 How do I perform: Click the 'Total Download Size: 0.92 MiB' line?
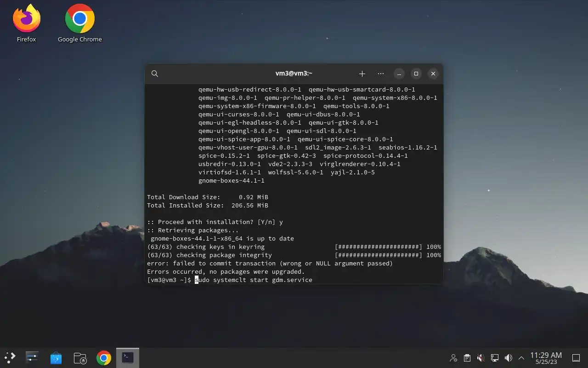208,197
